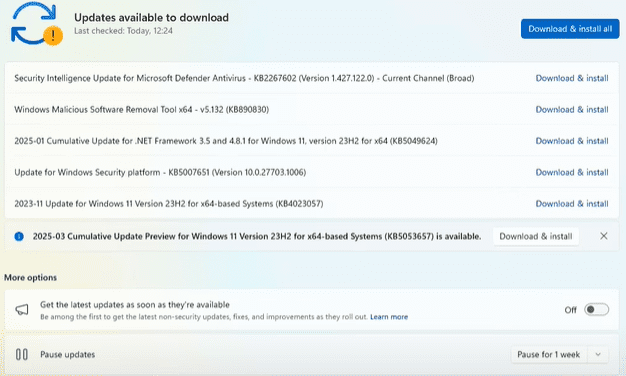Click the More options heading

pos(30,277)
